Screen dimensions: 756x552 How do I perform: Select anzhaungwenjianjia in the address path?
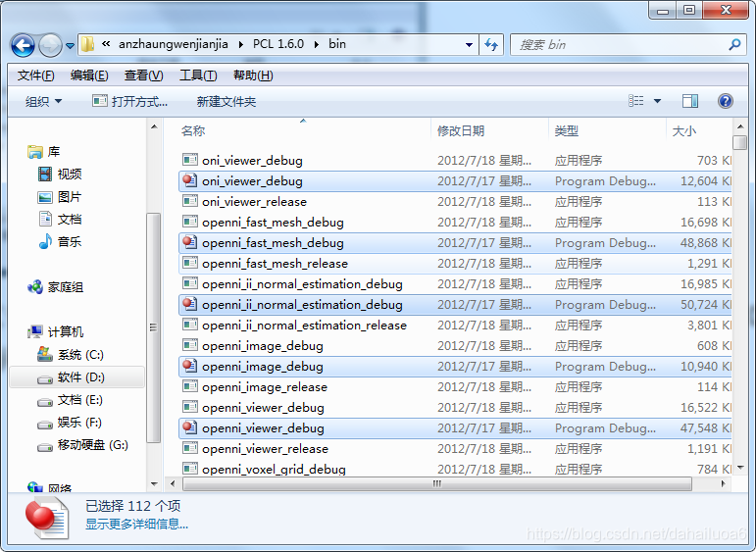174,44
